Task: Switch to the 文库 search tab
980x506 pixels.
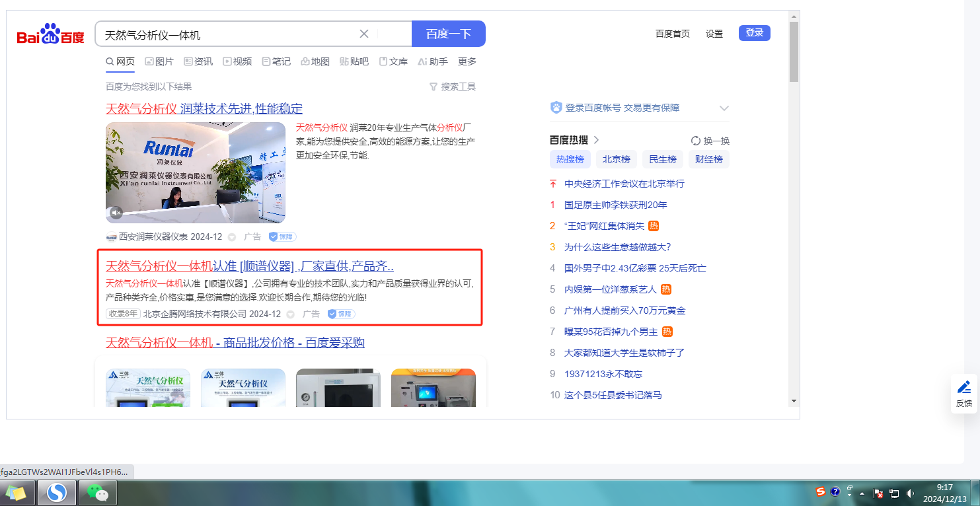Action: [x=393, y=61]
